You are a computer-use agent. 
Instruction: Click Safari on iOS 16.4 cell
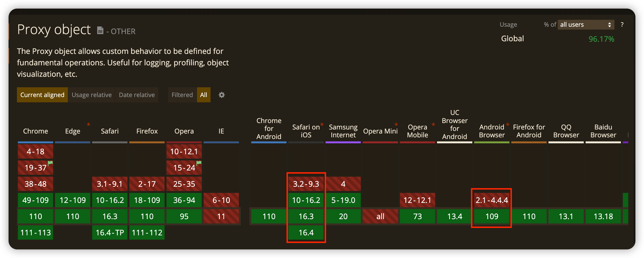tap(306, 233)
